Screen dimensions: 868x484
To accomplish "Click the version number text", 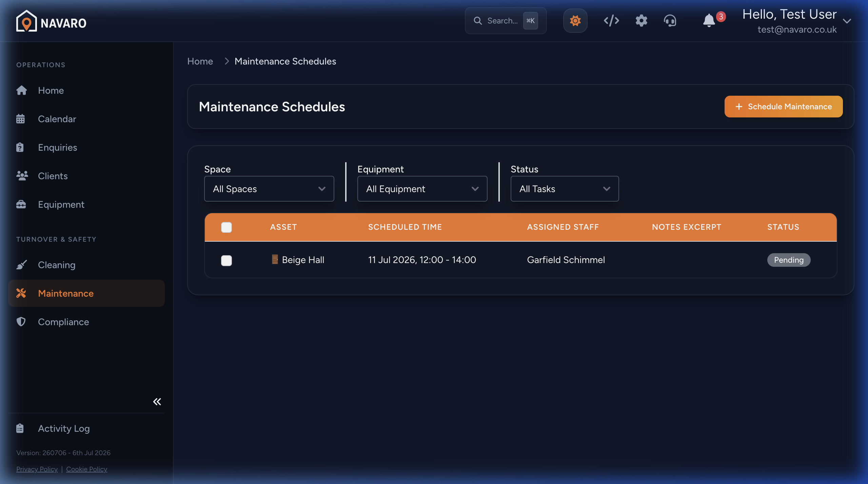I will (x=63, y=453).
